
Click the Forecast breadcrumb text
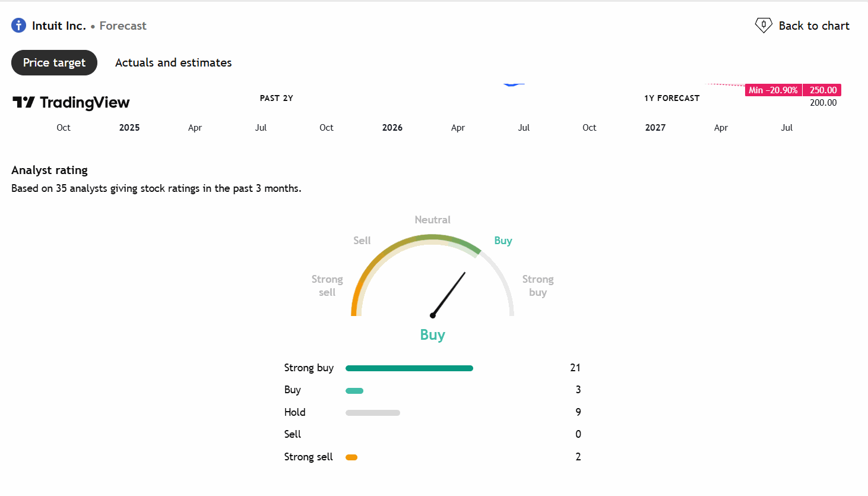123,26
